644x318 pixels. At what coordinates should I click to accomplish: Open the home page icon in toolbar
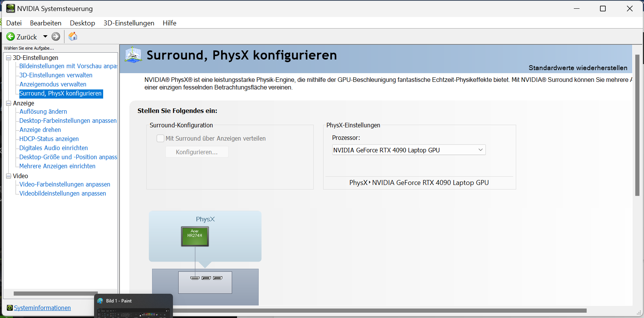(x=73, y=36)
